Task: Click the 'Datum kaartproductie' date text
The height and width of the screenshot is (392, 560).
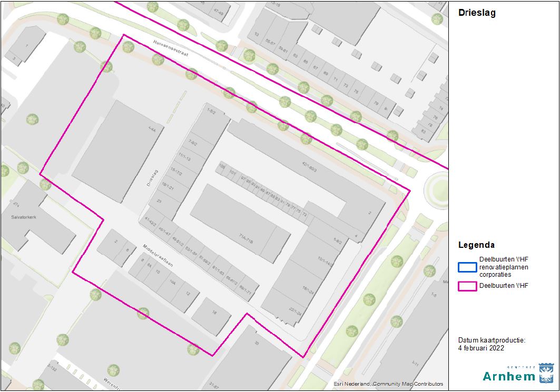Action: 492,344
